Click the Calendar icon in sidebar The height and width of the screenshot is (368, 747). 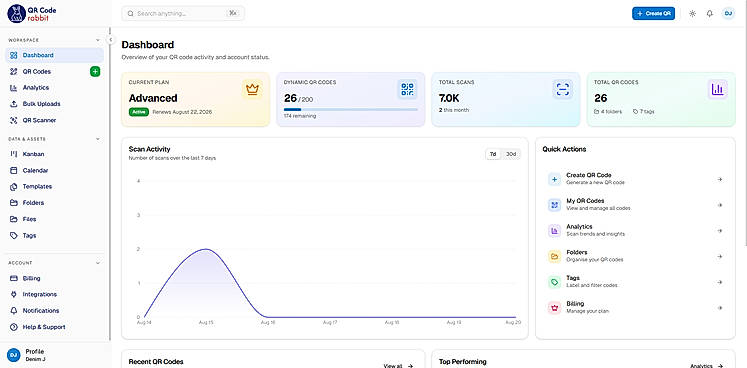tap(13, 170)
